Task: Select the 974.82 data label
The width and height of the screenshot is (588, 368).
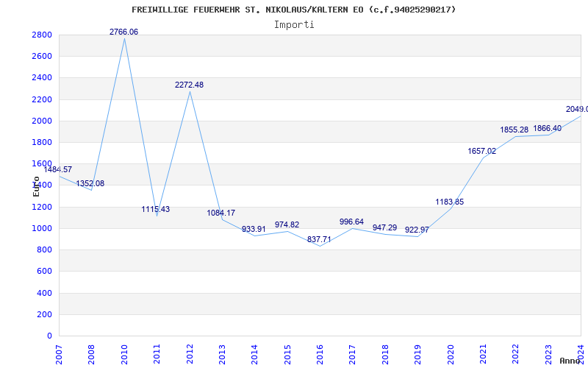Action: click(x=287, y=224)
